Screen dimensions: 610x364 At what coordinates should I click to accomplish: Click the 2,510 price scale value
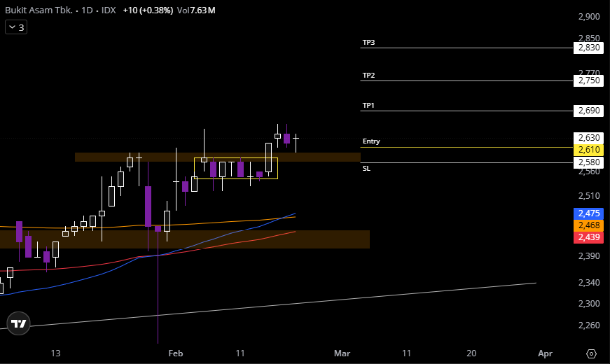588,195
